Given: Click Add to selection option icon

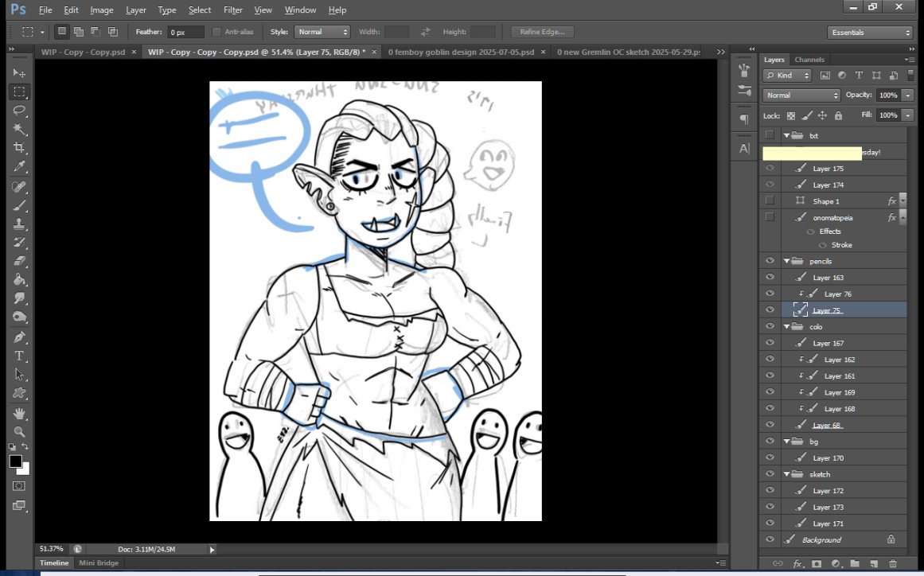Looking at the screenshot, I should [78, 32].
